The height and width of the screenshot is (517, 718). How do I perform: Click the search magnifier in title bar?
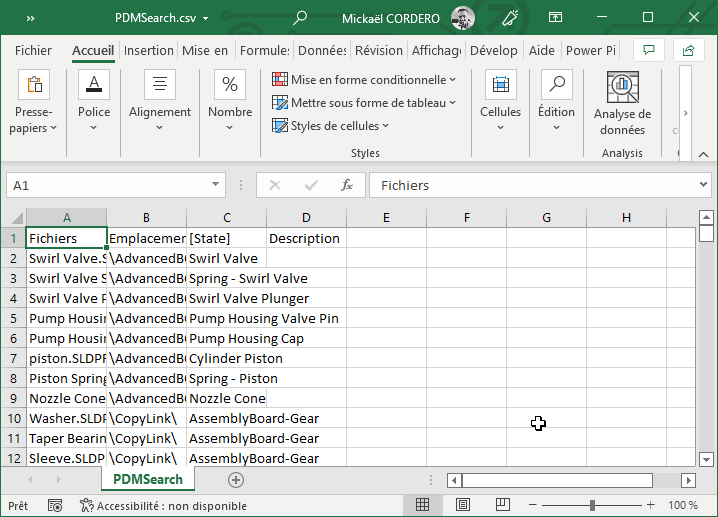tap(300, 18)
